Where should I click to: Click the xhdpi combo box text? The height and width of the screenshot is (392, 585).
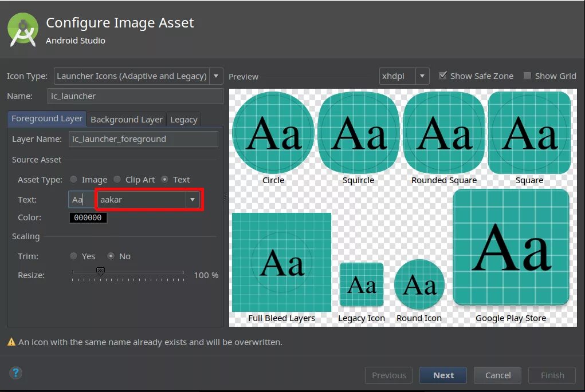coord(393,76)
